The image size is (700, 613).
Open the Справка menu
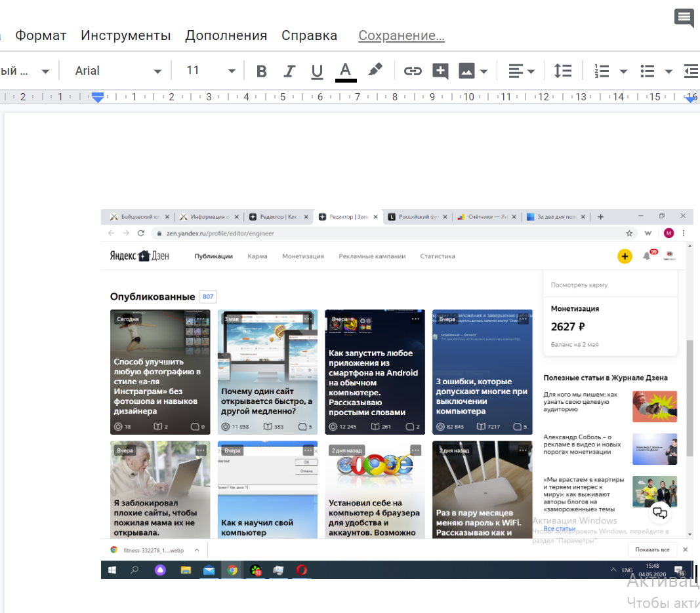pyautogui.click(x=309, y=35)
